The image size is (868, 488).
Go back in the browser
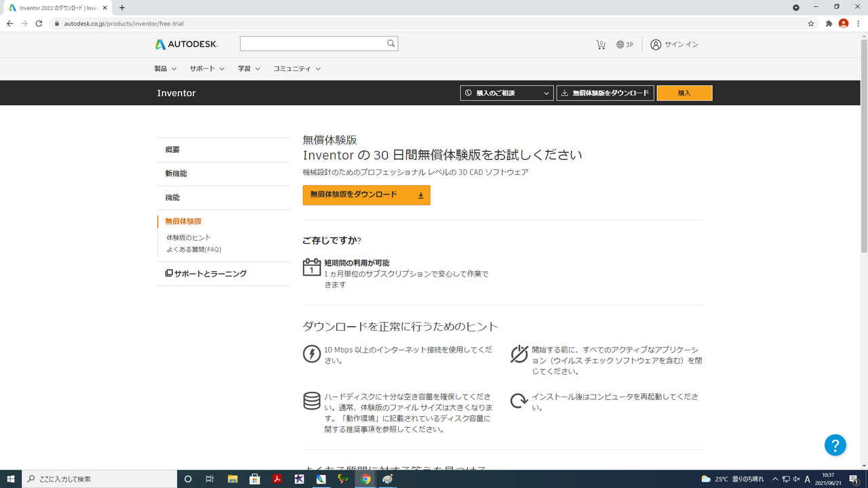tap(9, 23)
